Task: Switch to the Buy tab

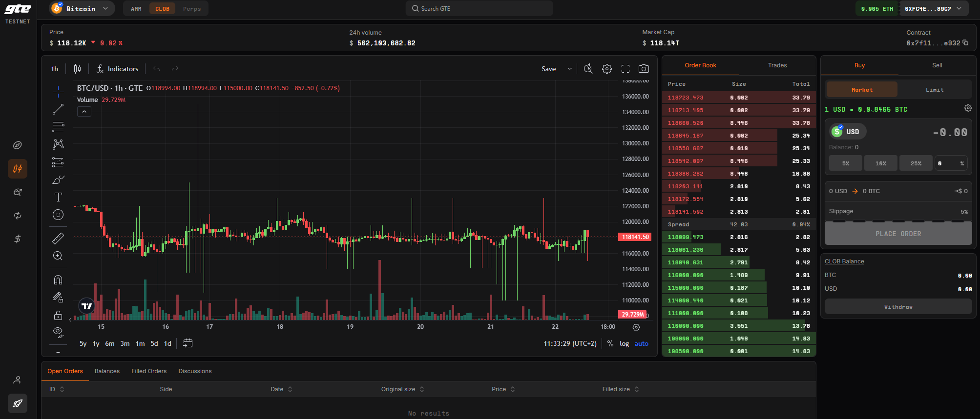Action: tap(859, 65)
